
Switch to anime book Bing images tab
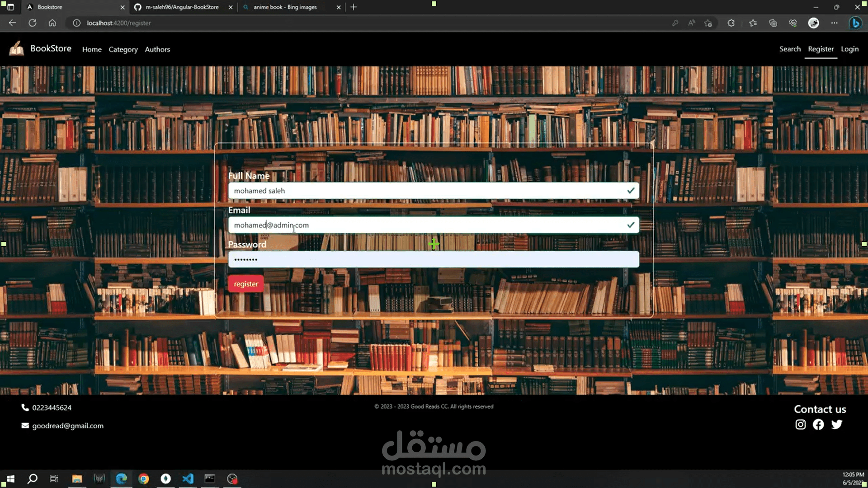(x=285, y=7)
